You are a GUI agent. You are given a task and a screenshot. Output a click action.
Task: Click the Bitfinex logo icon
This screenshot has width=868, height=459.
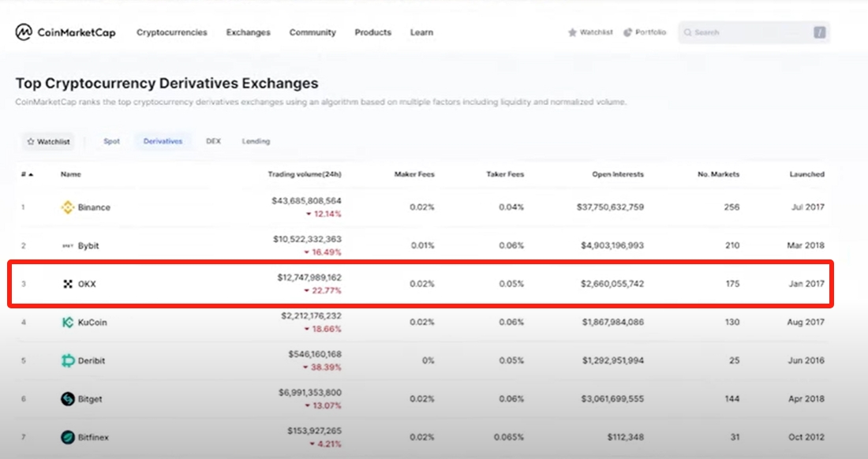[x=68, y=437]
